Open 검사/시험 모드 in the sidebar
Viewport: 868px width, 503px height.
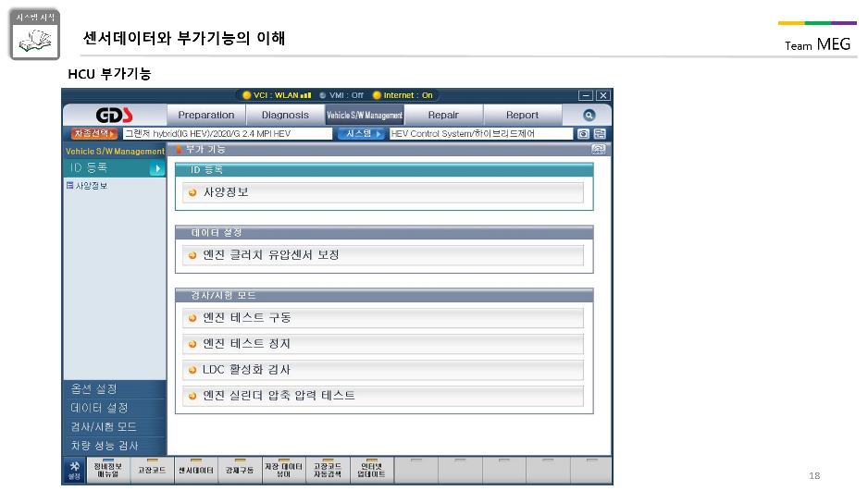pyautogui.click(x=115, y=426)
